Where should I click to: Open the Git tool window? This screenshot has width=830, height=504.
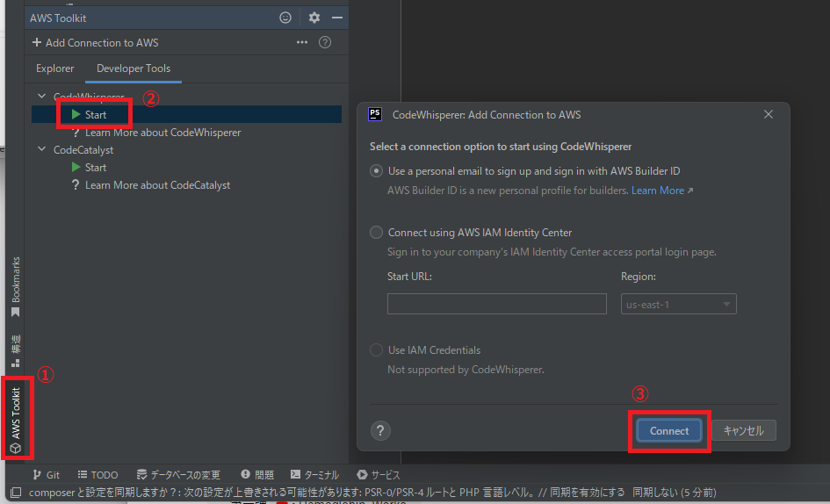pyautogui.click(x=46, y=475)
